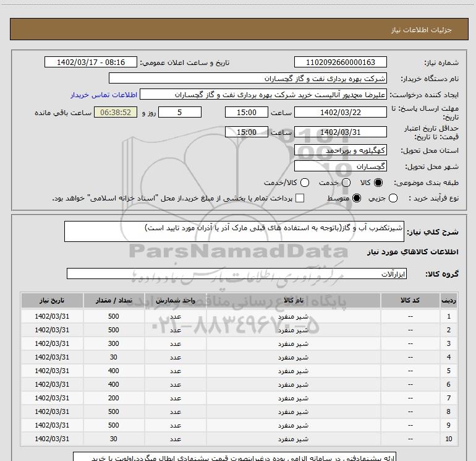Click quantity 200 in row 7
This screenshot has width=476, height=461.
coord(114,398)
